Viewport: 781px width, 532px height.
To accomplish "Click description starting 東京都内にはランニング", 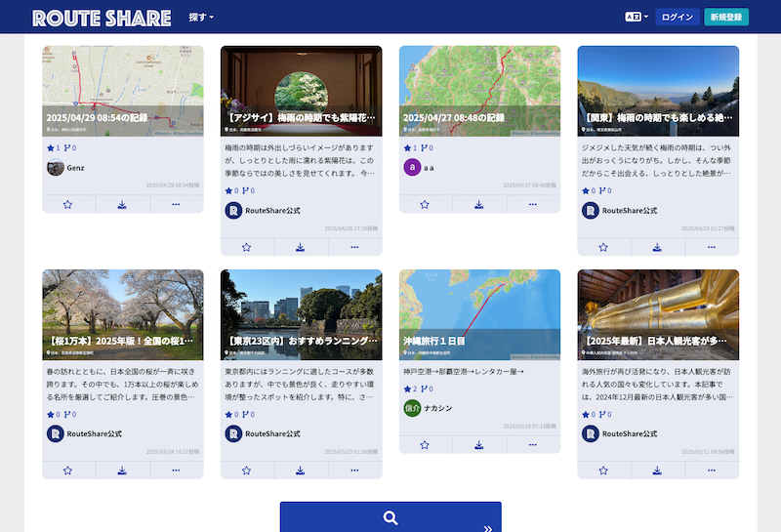I will pos(301,384).
